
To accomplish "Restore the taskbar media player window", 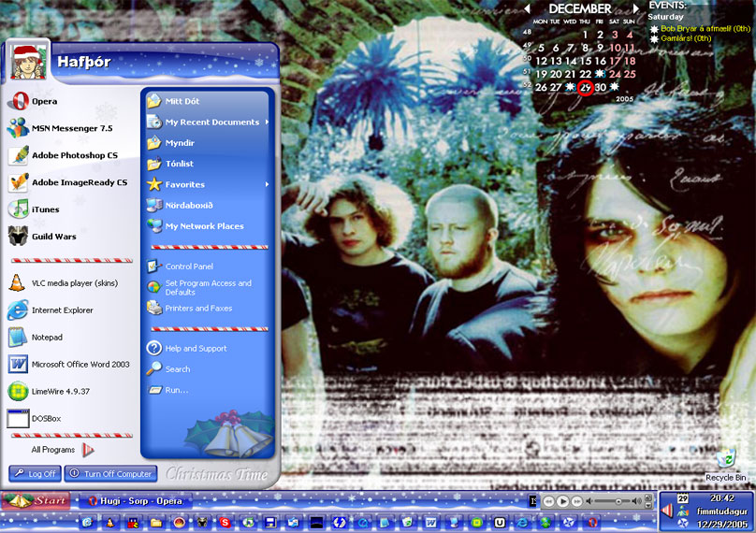I will pos(648,497).
